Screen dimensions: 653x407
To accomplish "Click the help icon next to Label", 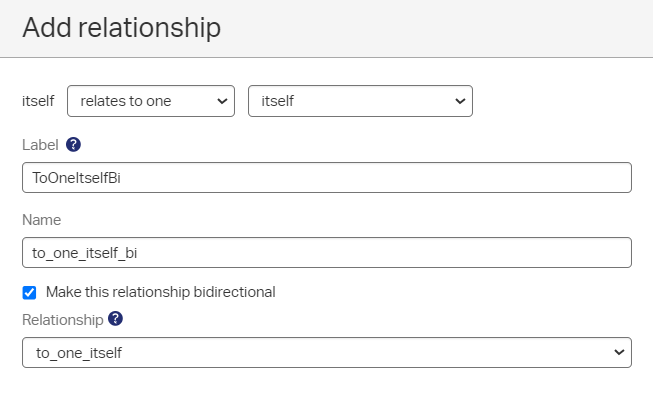I will (73, 145).
